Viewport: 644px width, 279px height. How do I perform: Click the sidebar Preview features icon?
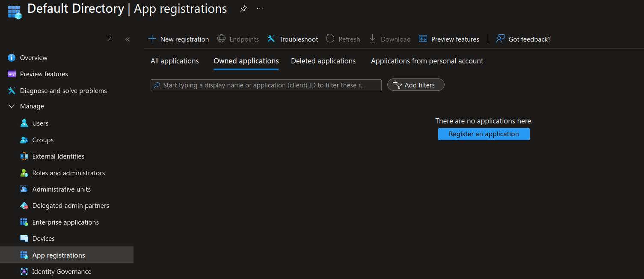(x=12, y=74)
